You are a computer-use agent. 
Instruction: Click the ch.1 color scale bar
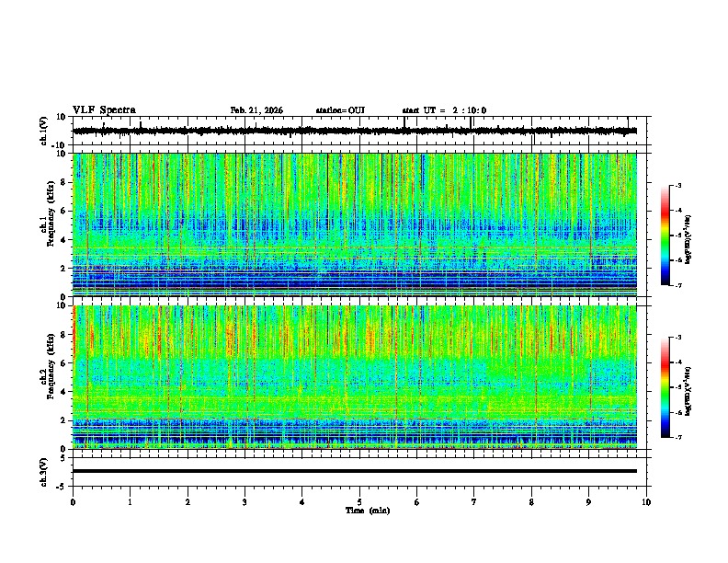pyautogui.click(x=665, y=236)
